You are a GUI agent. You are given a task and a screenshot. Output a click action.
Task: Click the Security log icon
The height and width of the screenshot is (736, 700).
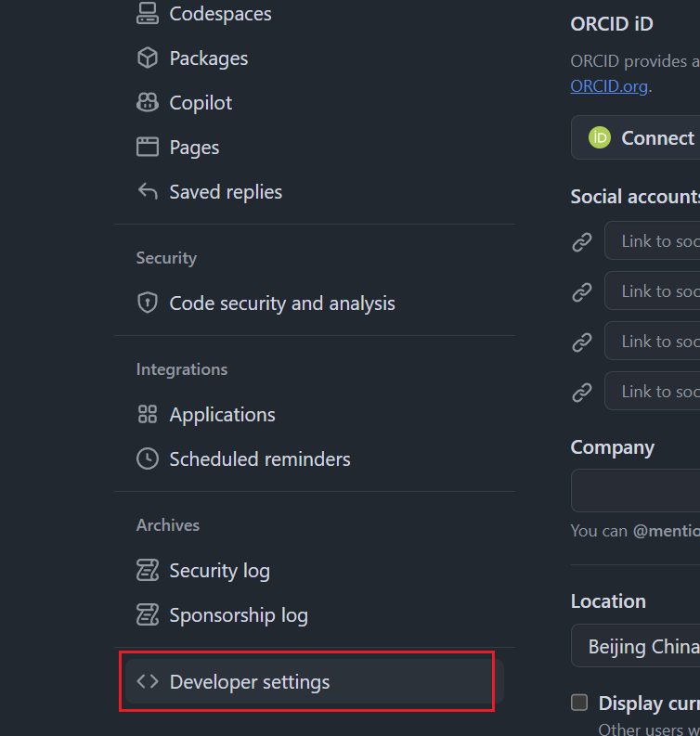[148, 570]
